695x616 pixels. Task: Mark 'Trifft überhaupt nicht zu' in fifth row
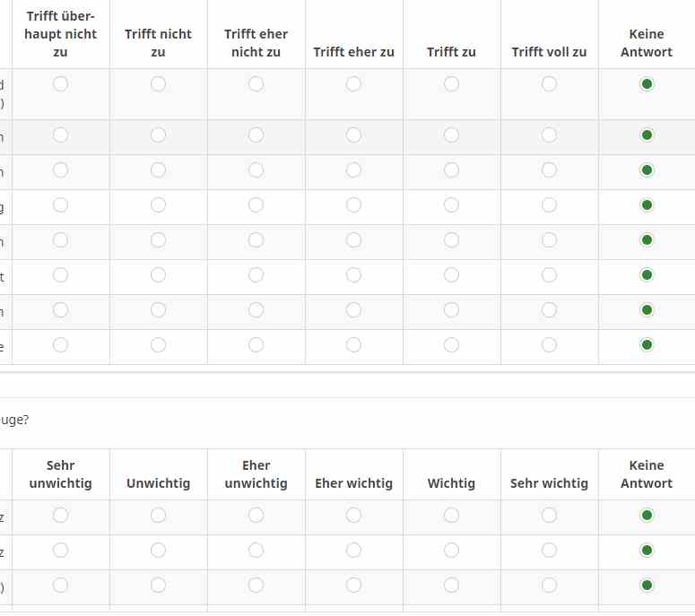(60, 240)
